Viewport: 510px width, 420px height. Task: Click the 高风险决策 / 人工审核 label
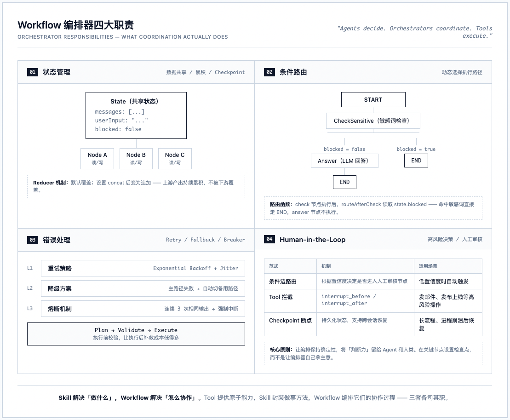455,240
